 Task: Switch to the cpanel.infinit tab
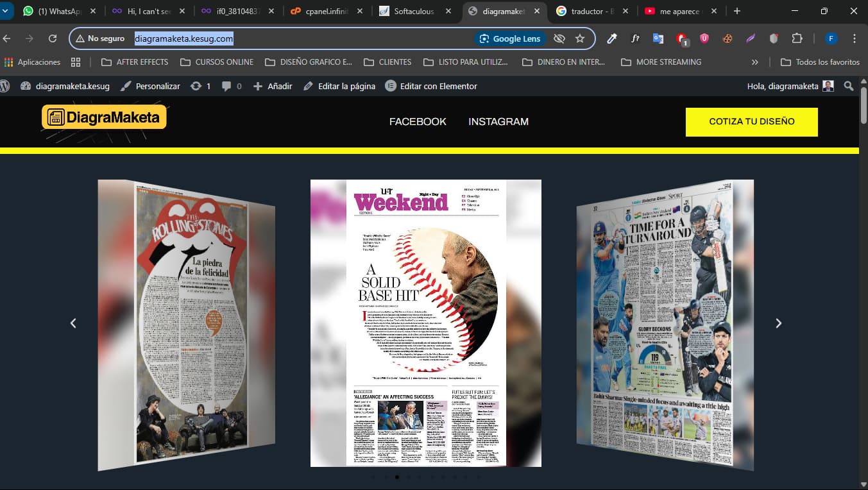[319, 11]
